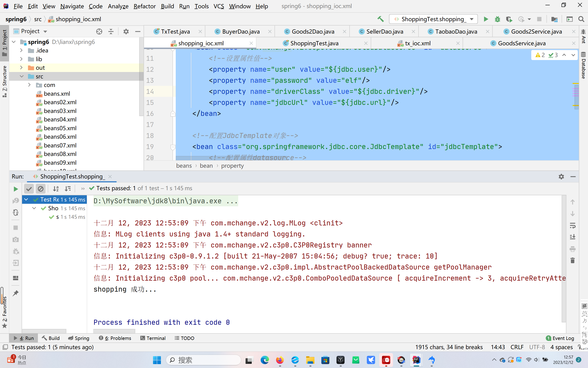Click the Search Everywhere magnifier
This screenshot has width=588, height=368.
coord(581,19)
